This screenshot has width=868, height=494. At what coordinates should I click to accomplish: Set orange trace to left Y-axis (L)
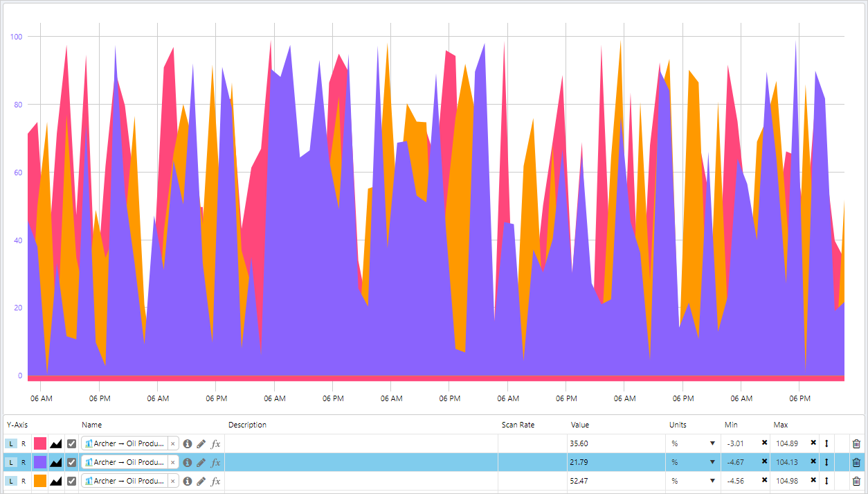11,481
